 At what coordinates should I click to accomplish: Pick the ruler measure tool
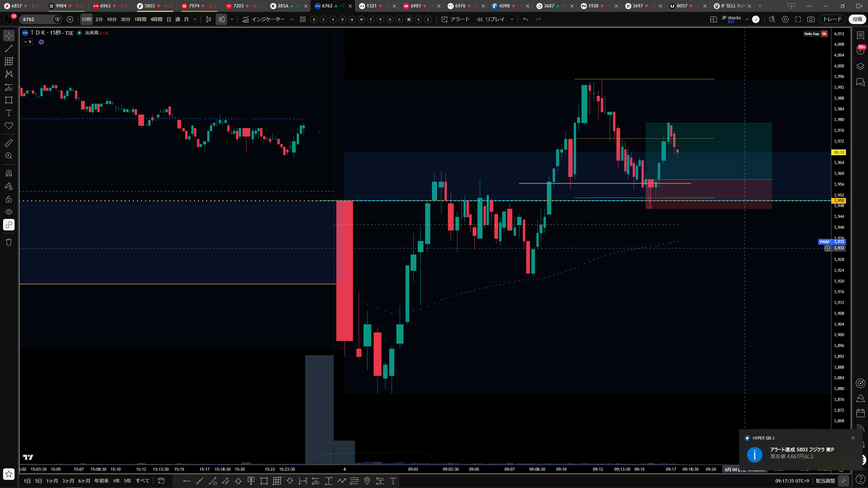pyautogui.click(x=9, y=143)
